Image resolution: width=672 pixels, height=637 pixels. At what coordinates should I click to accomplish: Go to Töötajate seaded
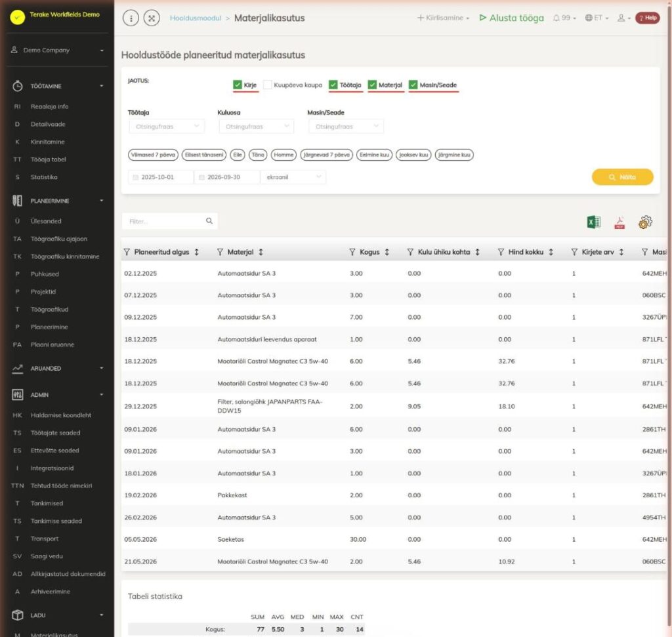coord(55,433)
